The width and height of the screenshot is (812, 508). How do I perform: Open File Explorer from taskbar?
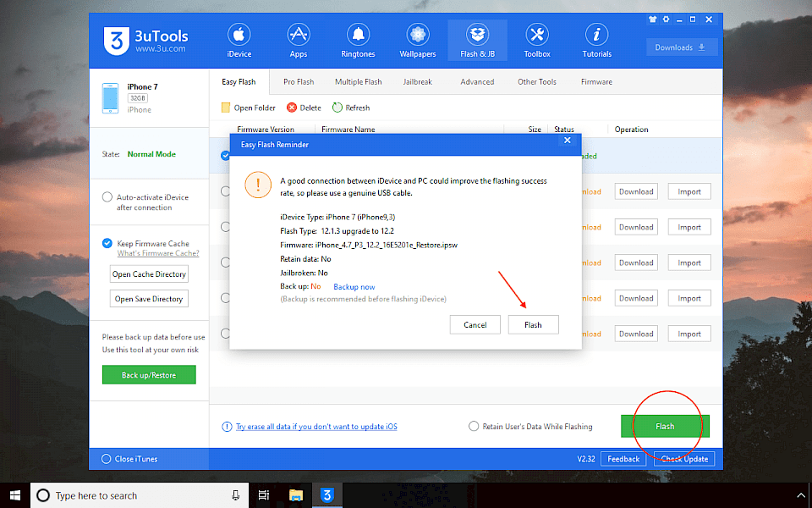[x=296, y=495]
